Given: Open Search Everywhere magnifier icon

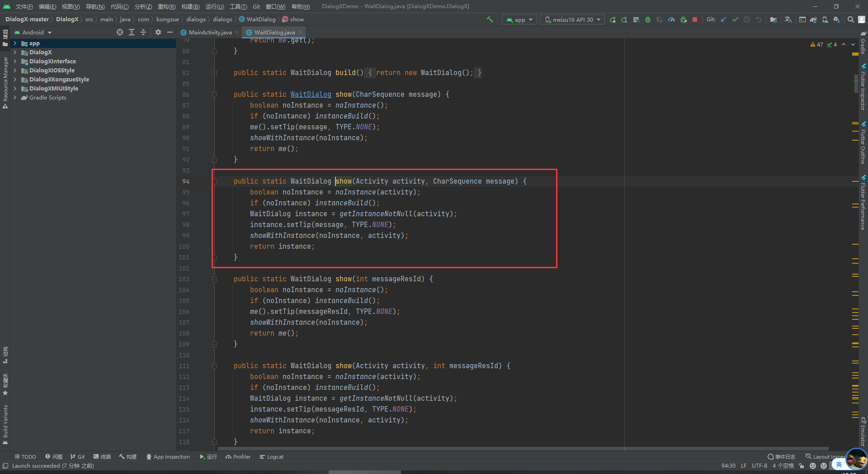Looking at the screenshot, I should coord(850,19).
